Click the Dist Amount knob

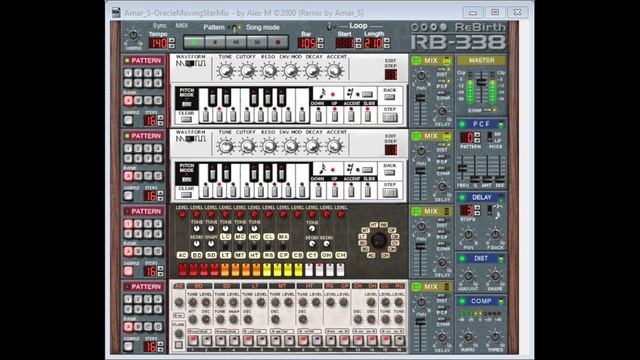468,276
